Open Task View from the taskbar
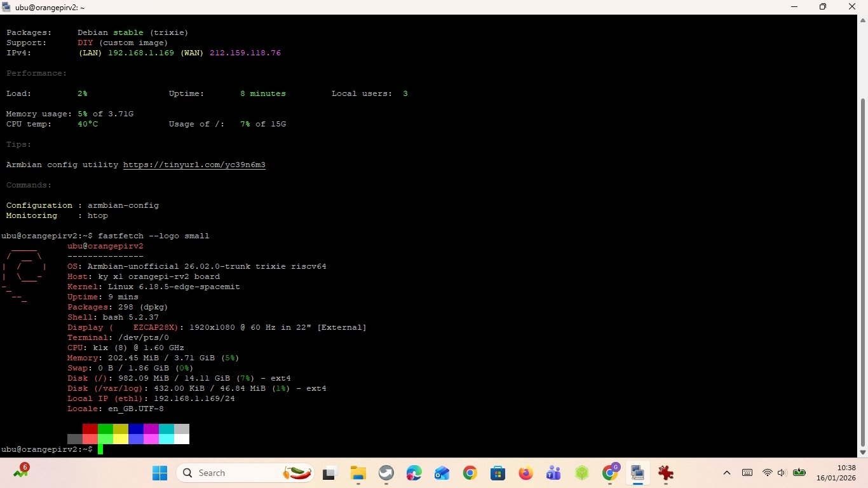This screenshot has height=488, width=868. click(x=330, y=473)
